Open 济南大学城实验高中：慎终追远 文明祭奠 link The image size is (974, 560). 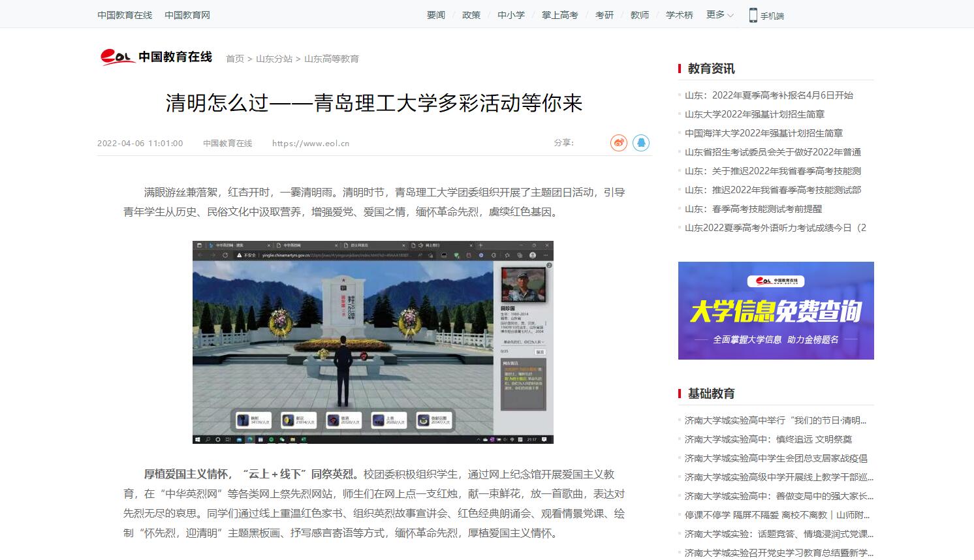point(768,439)
